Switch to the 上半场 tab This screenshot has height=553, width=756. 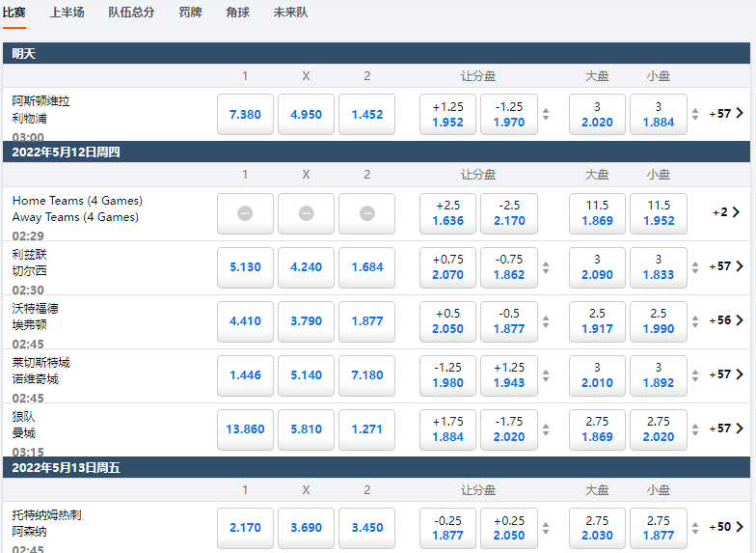point(67,13)
